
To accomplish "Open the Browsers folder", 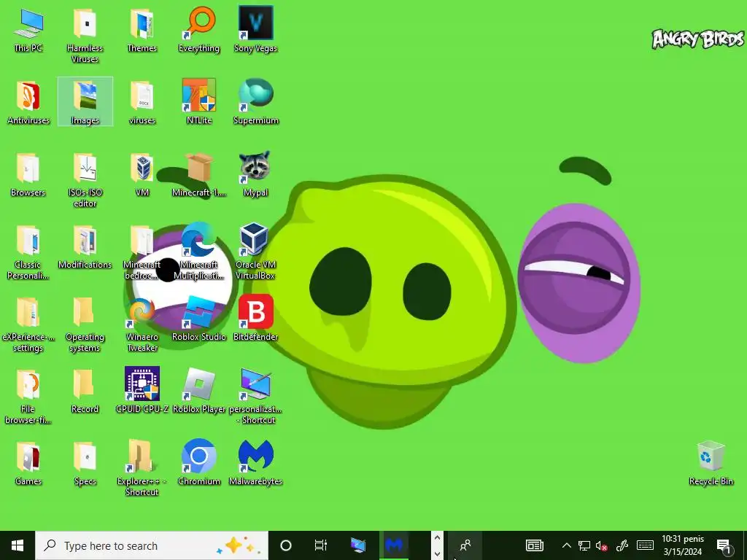I will pyautogui.click(x=28, y=175).
